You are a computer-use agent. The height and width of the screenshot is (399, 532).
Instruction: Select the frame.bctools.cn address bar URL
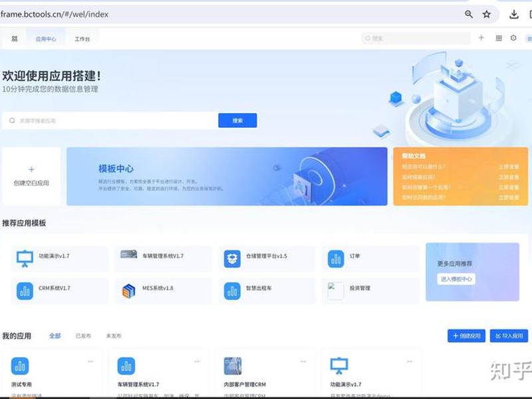pos(55,14)
